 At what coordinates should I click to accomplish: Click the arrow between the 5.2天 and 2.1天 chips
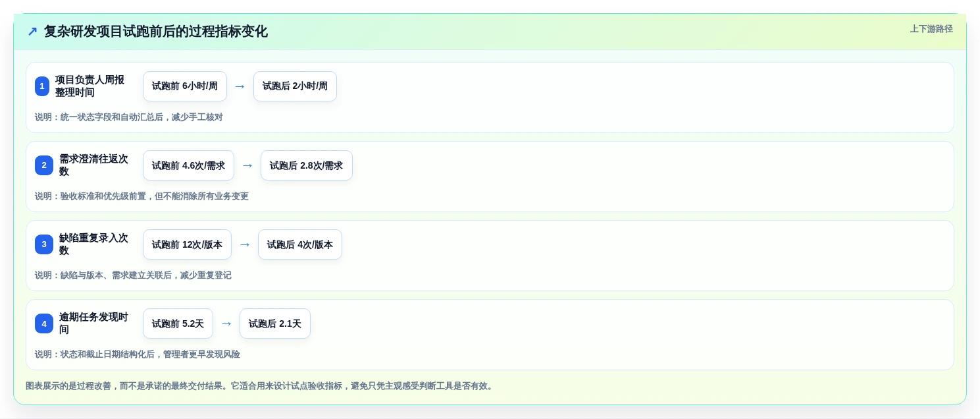tap(226, 323)
